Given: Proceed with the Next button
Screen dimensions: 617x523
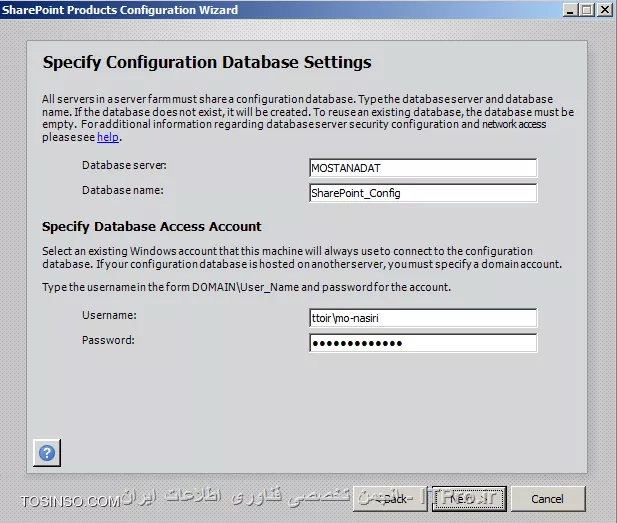Looking at the screenshot, I should point(469,499).
